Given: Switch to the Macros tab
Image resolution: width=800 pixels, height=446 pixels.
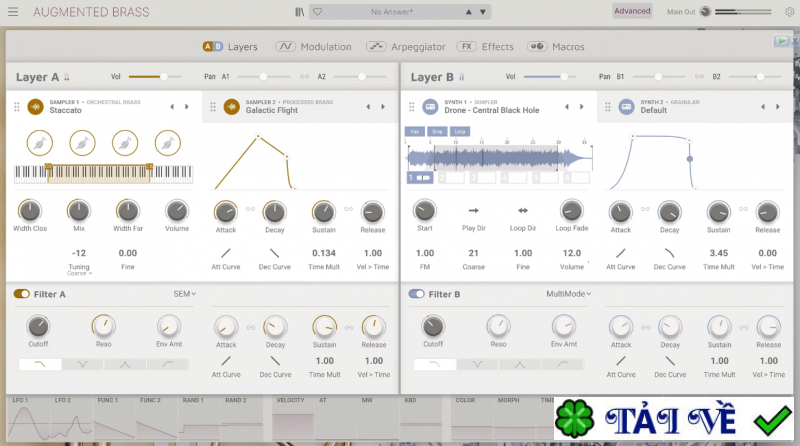Looking at the screenshot, I should [556, 46].
